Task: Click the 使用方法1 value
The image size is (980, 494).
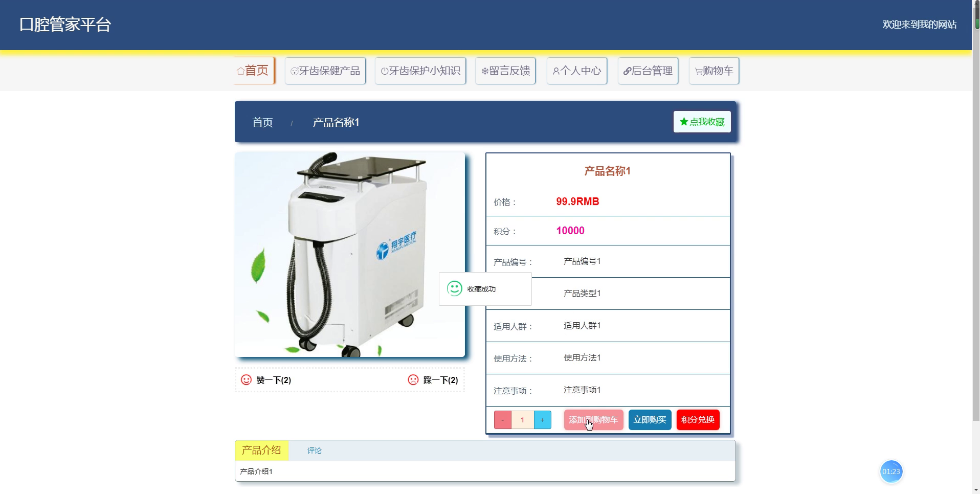Action: pyautogui.click(x=582, y=358)
